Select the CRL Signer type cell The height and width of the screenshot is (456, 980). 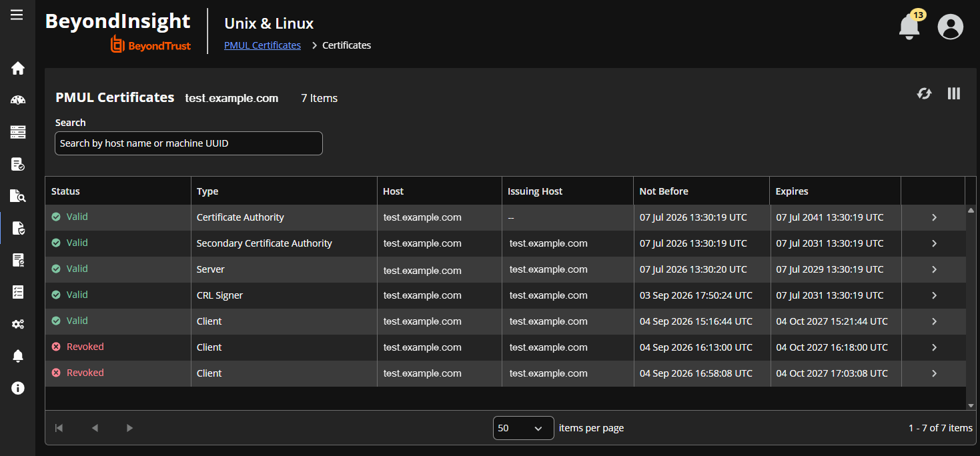219,295
